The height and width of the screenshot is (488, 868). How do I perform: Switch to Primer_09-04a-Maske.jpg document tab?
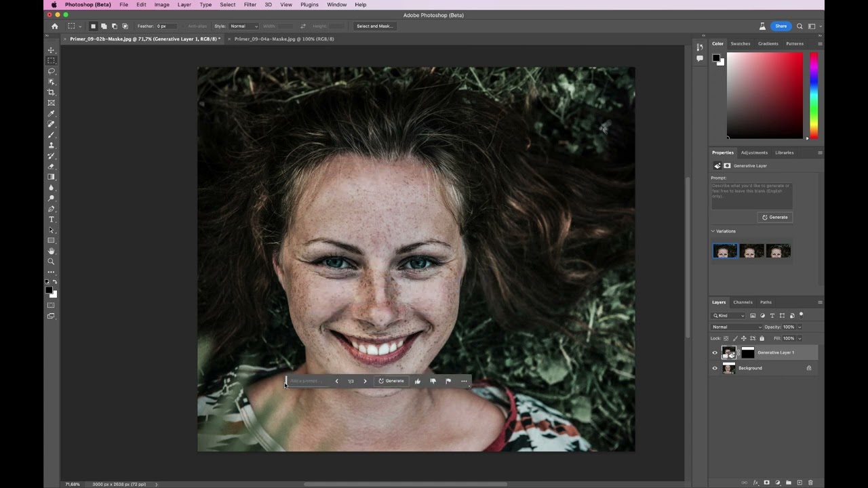(x=284, y=39)
